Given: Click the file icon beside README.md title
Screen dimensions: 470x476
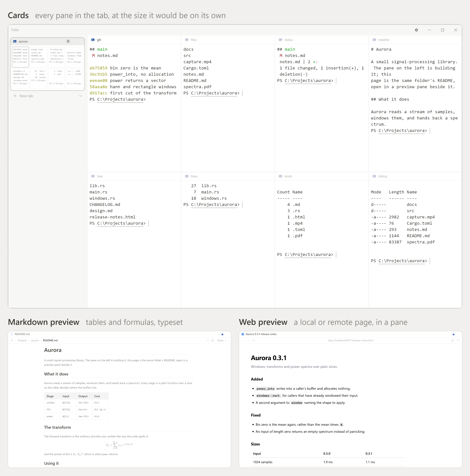Looking at the screenshot, I should tap(12, 334).
